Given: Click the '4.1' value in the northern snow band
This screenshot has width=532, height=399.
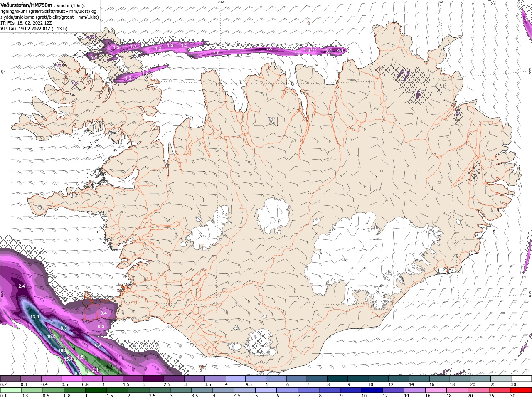Looking at the screenshot, I should tap(340, 51).
